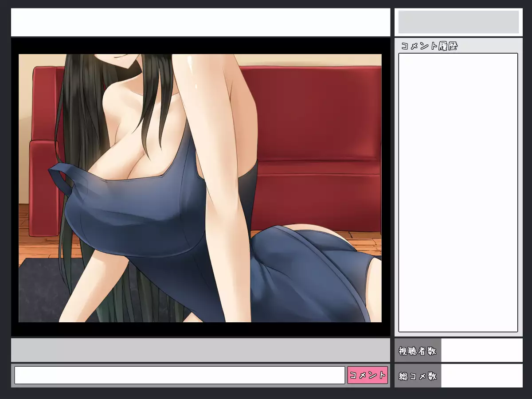Click the dark gray rug in the video
Screen dimensions: 532x399
pyautogui.click(x=40, y=288)
